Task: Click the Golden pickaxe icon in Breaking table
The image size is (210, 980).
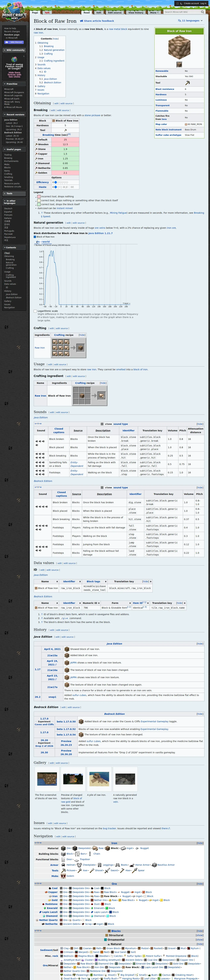Action: click(x=36, y=173)
